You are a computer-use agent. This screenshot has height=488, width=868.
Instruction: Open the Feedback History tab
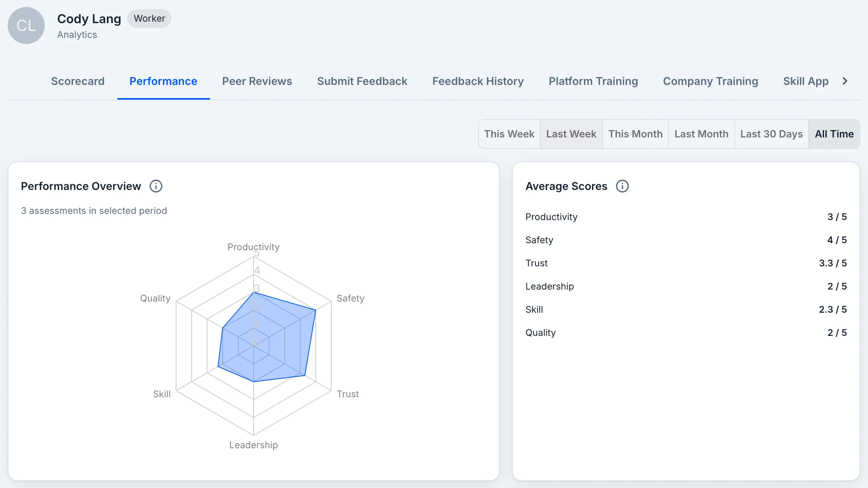click(478, 81)
